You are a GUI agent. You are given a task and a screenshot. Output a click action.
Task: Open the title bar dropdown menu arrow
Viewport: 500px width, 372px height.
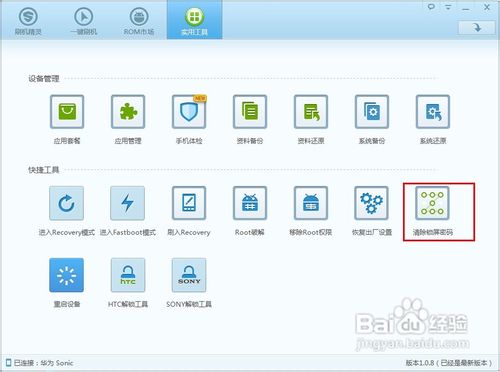tap(448, 7)
